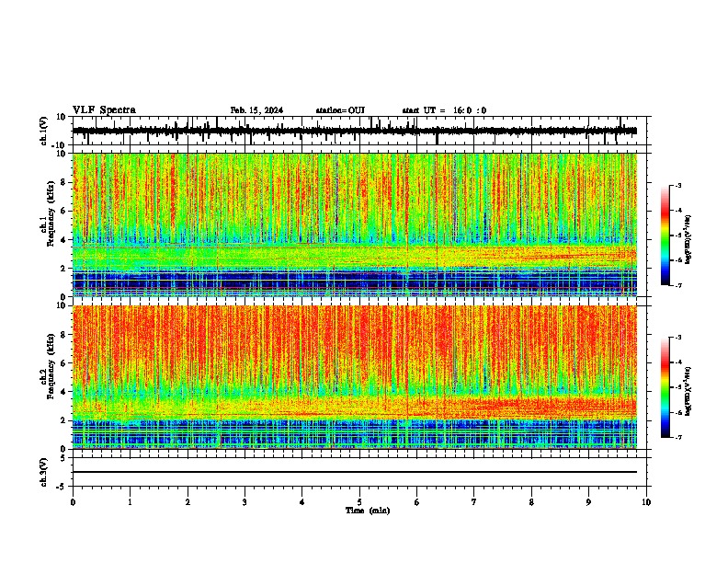Click the '2' tick label on the Time axis
This screenshot has width=728, height=563.
pyautogui.click(x=188, y=502)
